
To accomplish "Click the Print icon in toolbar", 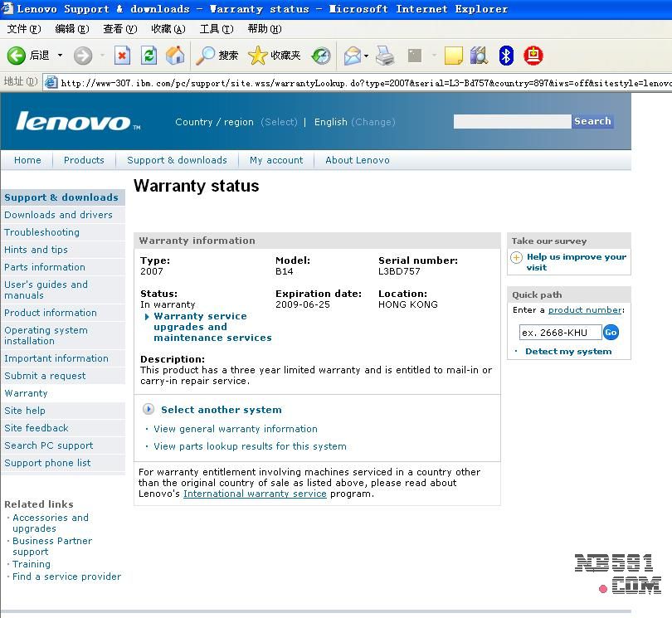I will pyautogui.click(x=385, y=56).
